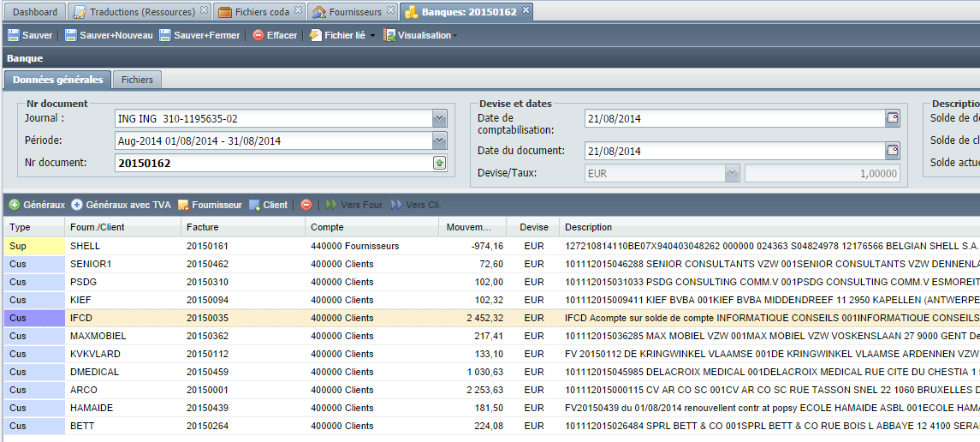Screen dimensions: 980x442
Task: Add a Fournisseur line
Action: click(210, 205)
